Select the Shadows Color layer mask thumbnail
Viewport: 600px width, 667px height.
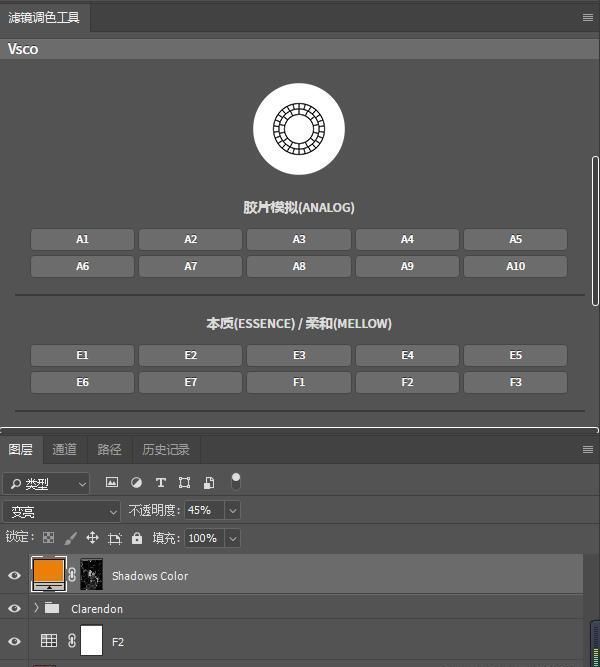coord(91,574)
